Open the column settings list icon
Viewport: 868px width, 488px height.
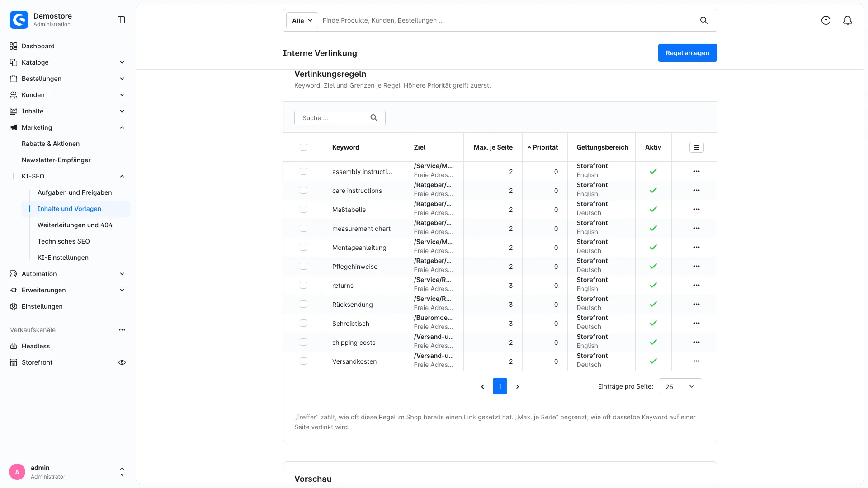(x=697, y=147)
